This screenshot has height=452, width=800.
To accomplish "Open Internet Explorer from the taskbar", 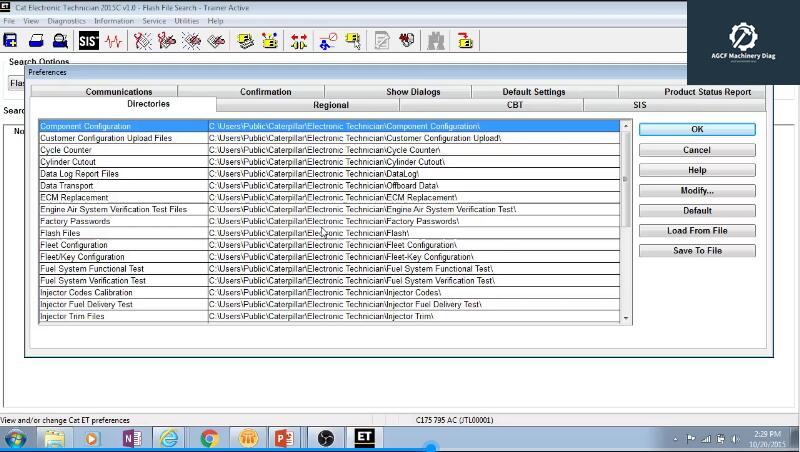I will coord(169,439).
